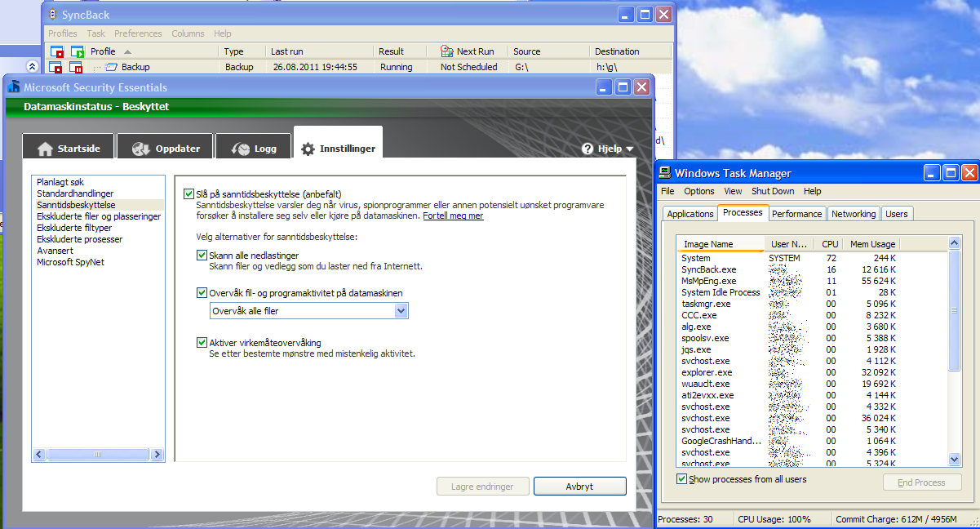Follow the 'Fortell meg mer' link

tap(453, 216)
